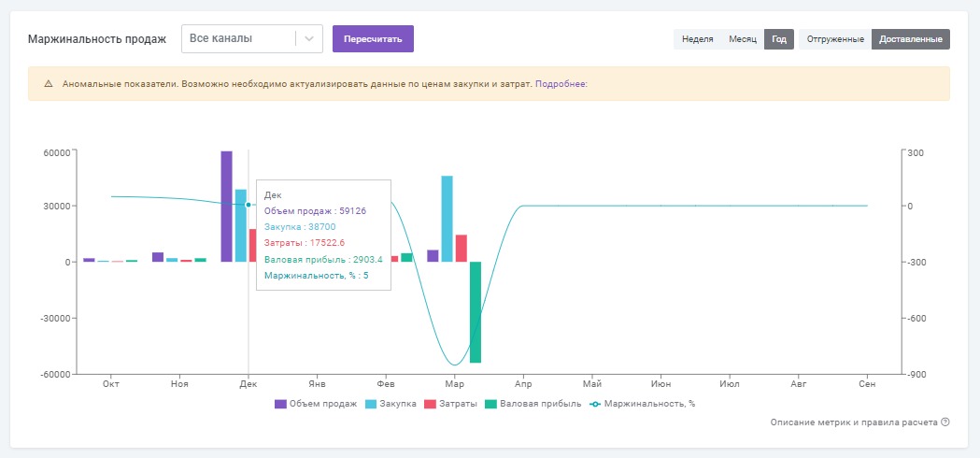
Task: Click the blue March purchase bar
Action: pyautogui.click(x=447, y=218)
